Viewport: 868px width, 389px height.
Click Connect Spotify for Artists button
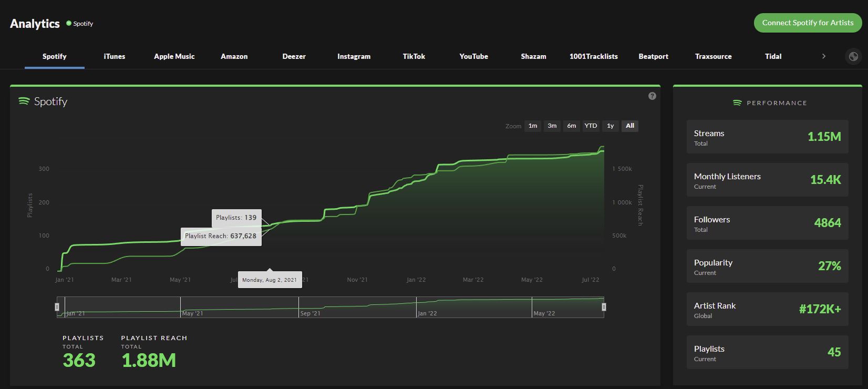pyautogui.click(x=808, y=23)
